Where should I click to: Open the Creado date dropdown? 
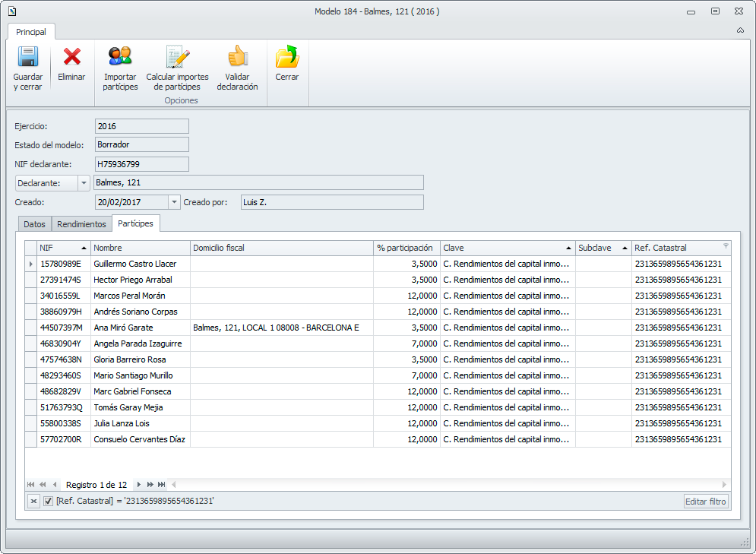pyautogui.click(x=174, y=202)
